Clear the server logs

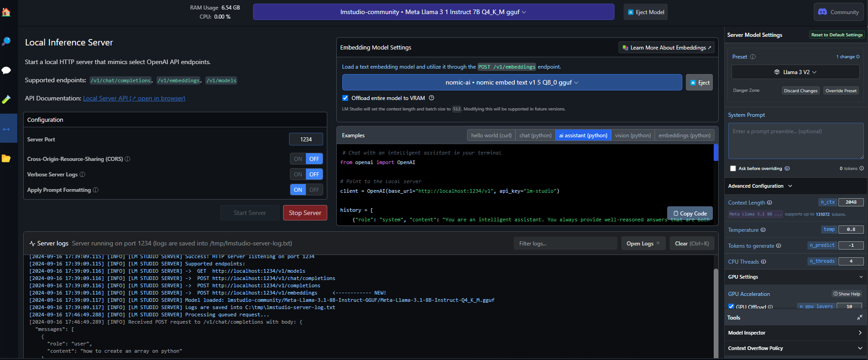click(692, 244)
